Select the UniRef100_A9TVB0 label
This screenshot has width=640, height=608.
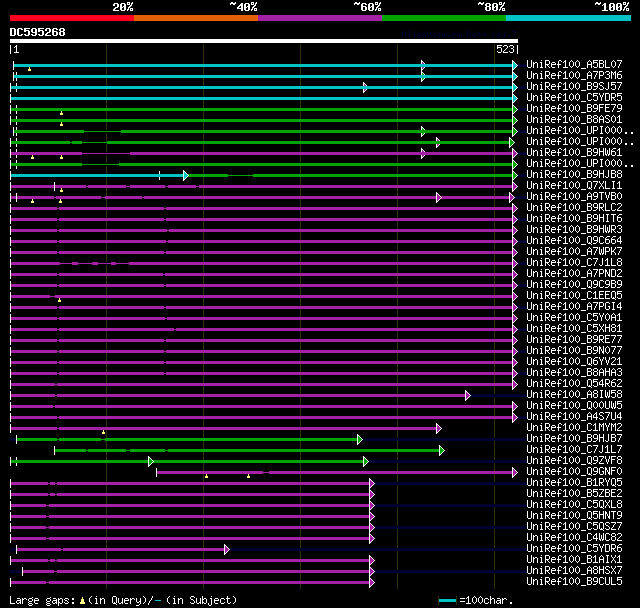pyautogui.click(x=574, y=197)
